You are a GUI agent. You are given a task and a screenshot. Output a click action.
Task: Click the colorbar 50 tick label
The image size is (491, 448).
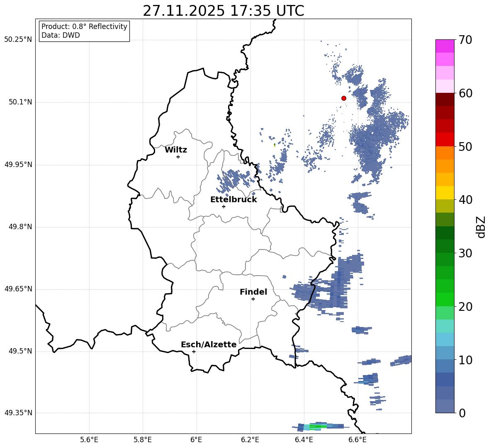[x=465, y=146]
